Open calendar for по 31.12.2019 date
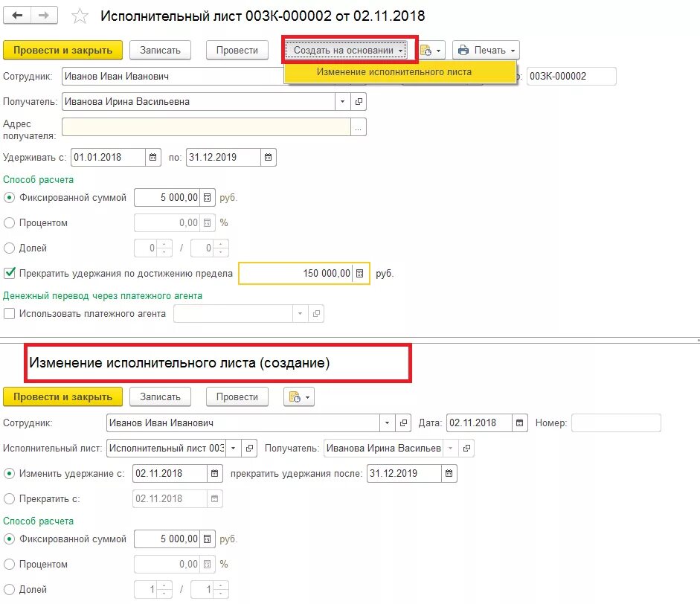The height and width of the screenshot is (604, 700). tap(268, 157)
